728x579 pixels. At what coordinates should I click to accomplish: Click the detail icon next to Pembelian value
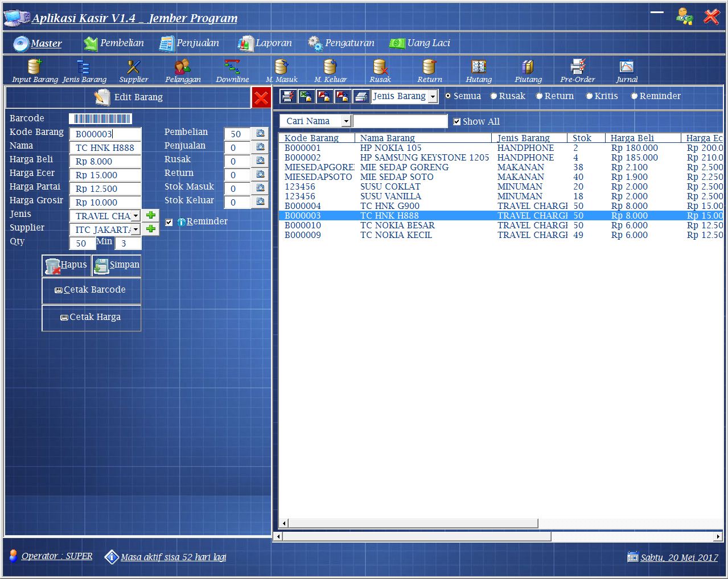click(x=260, y=133)
